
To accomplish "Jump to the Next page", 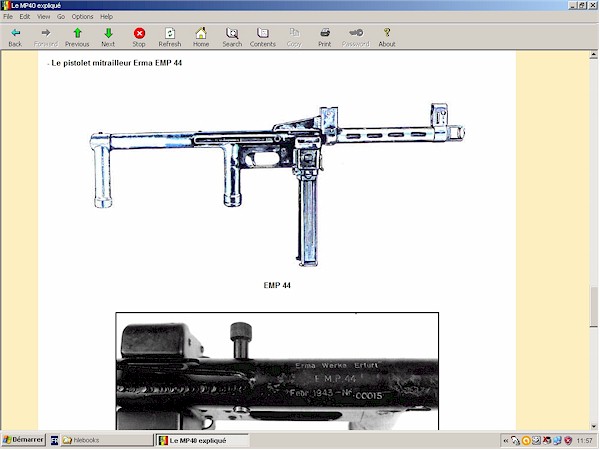I will (108, 37).
